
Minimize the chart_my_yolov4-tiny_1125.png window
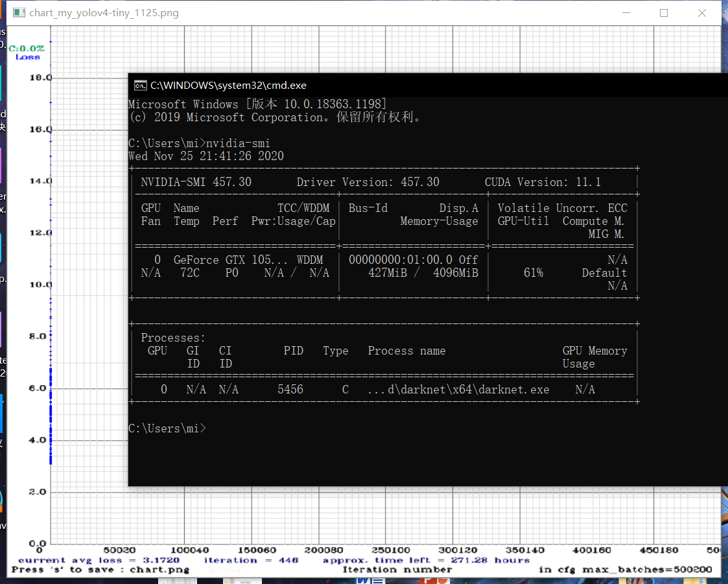coord(626,13)
